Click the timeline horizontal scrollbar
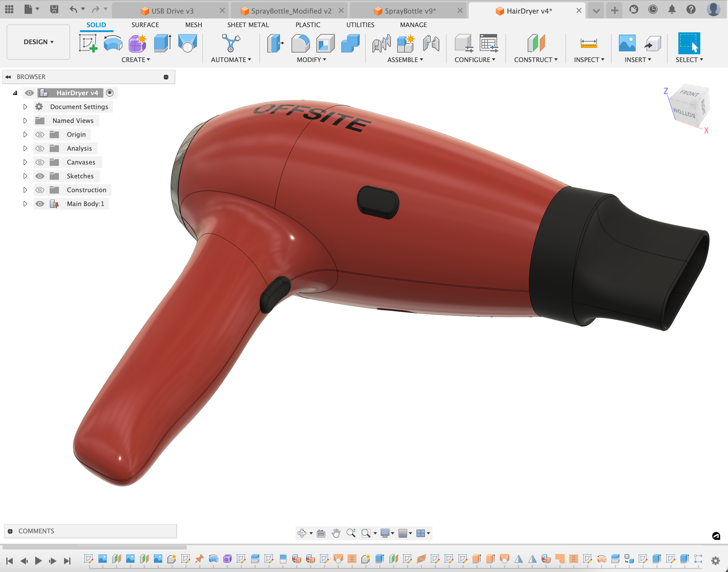Image resolution: width=728 pixels, height=572 pixels. click(94, 547)
